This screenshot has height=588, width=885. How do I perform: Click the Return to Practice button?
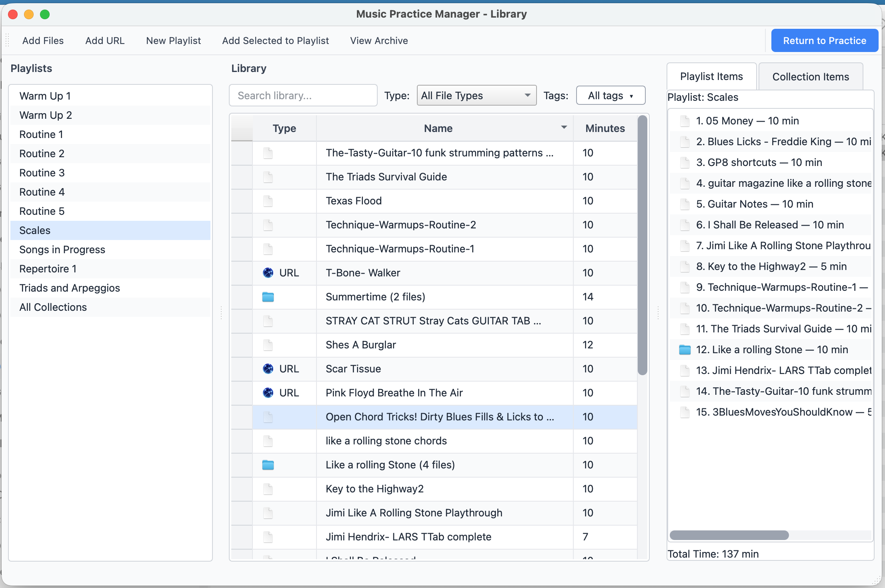[825, 40]
